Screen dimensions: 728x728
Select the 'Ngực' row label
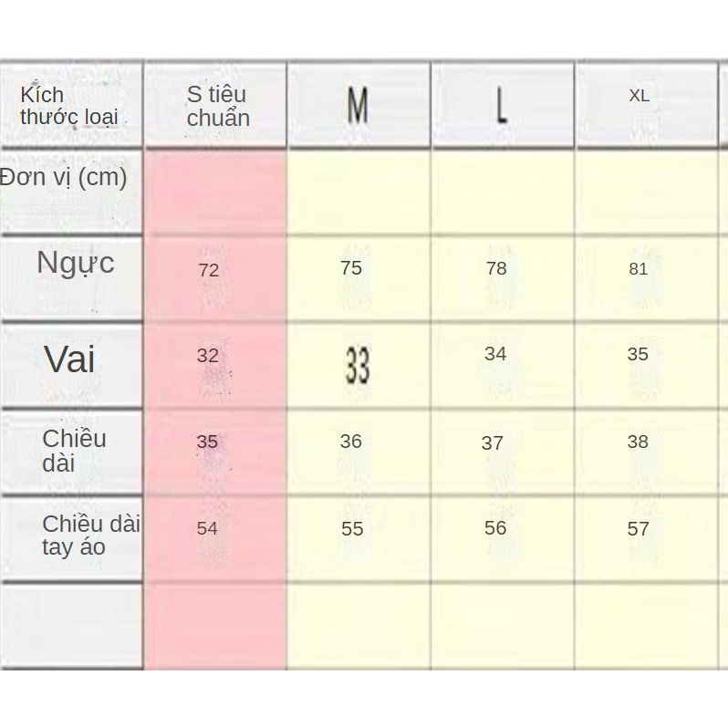point(76,263)
